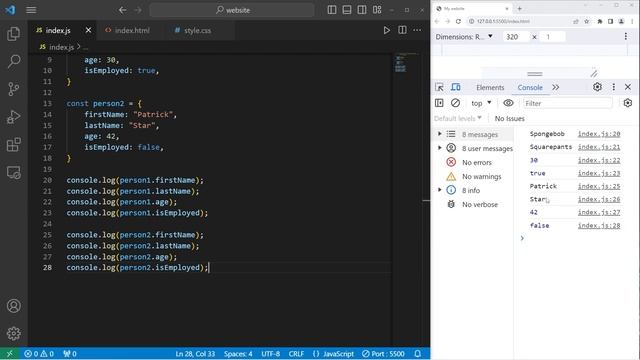Go forward with the navigation arrow in VS Code
The height and width of the screenshot is (360, 640).
click(x=138, y=10)
